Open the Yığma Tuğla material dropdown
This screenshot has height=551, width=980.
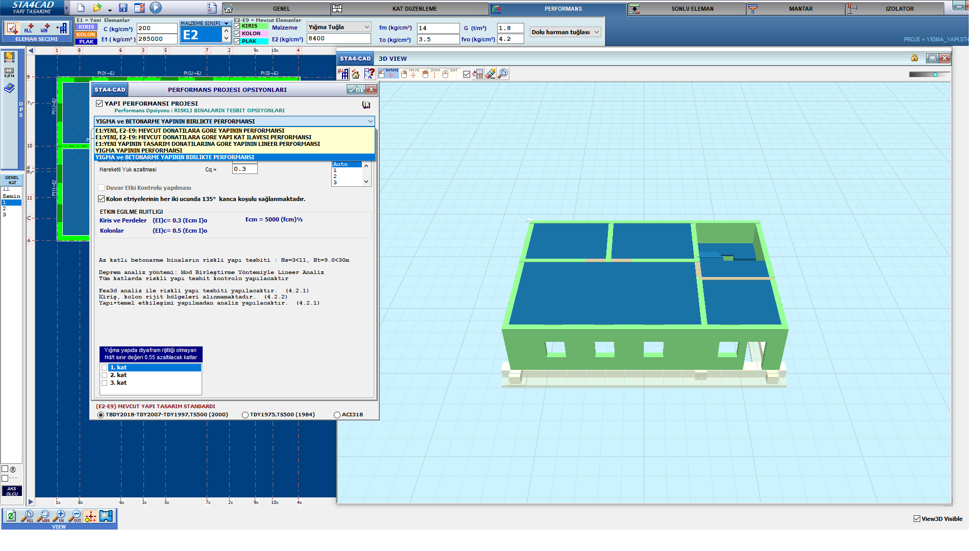click(339, 27)
